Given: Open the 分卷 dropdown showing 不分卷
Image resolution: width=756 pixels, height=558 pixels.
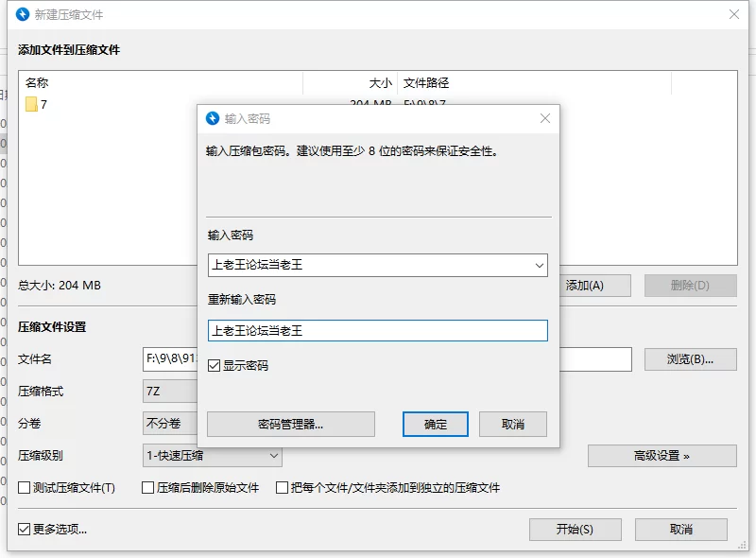Looking at the screenshot, I should coord(170,424).
